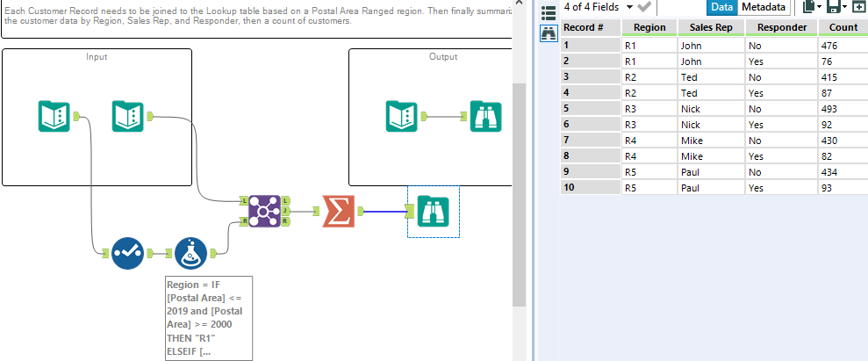Click the Count cell with value 434

point(843,171)
